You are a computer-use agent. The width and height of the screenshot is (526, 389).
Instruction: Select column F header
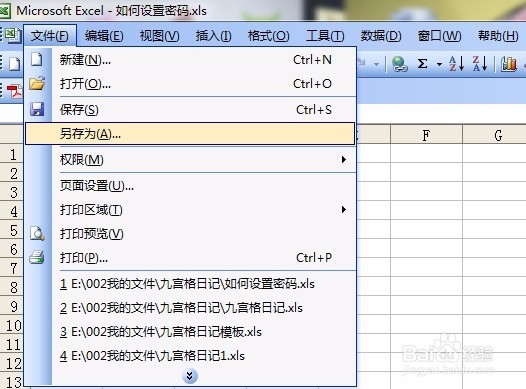tap(426, 135)
